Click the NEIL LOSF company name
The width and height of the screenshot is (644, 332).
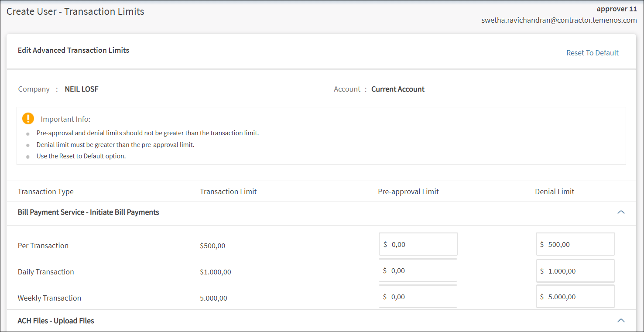pos(82,89)
